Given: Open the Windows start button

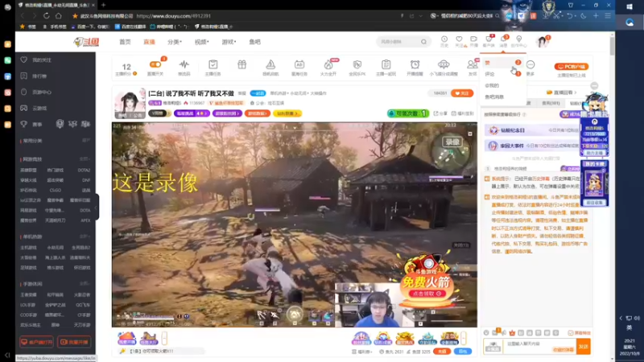Looking at the screenshot, I should 630,6.
